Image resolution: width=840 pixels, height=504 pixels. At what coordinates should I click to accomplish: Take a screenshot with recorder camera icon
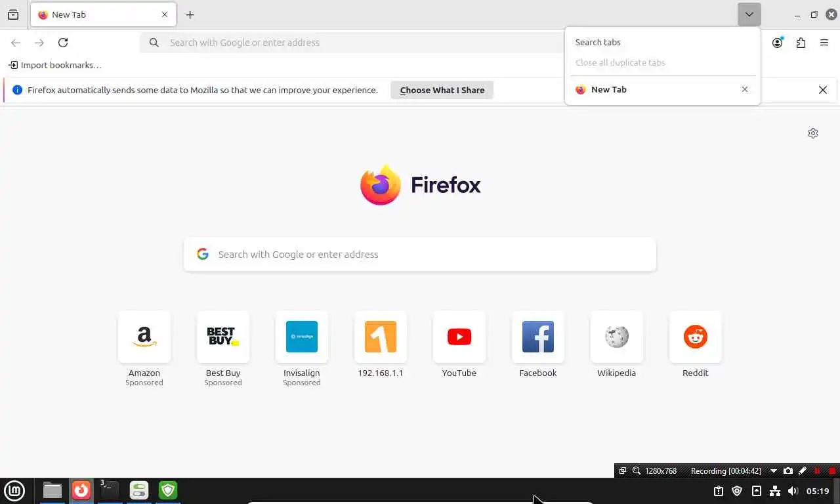(788, 471)
